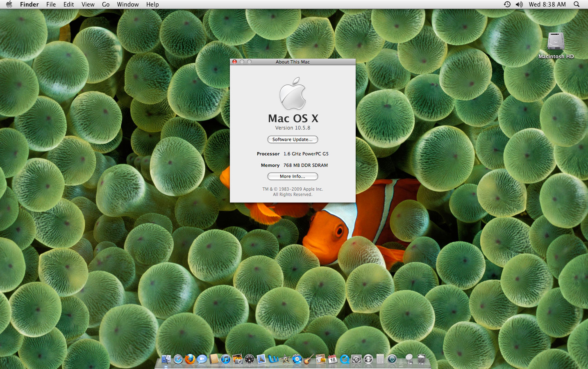588x369 pixels.
Task: Open the volume control in menu bar
Action: point(519,5)
